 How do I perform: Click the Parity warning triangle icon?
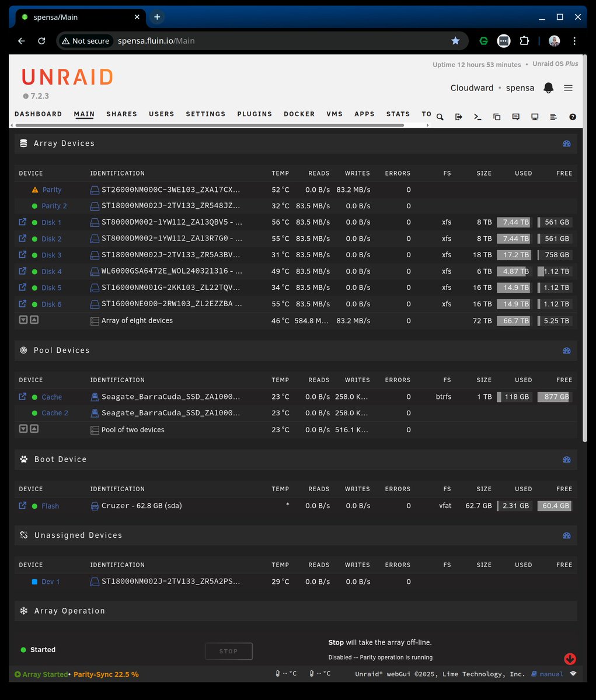pyautogui.click(x=35, y=190)
